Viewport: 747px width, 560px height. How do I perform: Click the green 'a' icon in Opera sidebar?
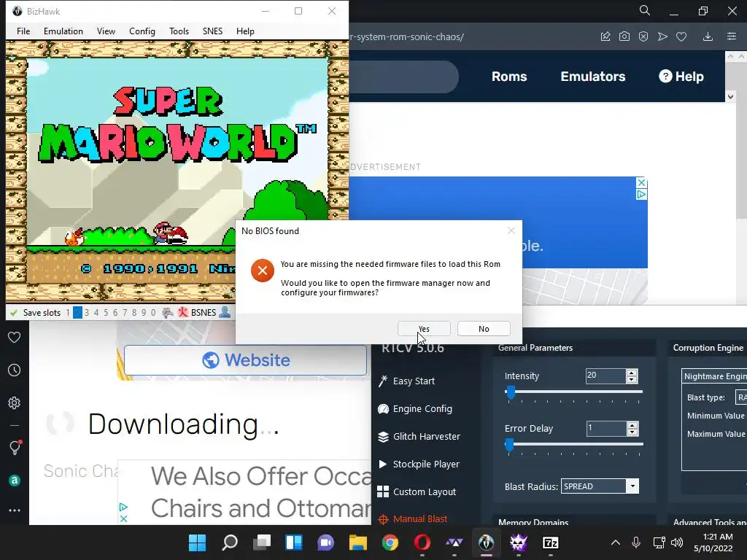[x=15, y=481]
